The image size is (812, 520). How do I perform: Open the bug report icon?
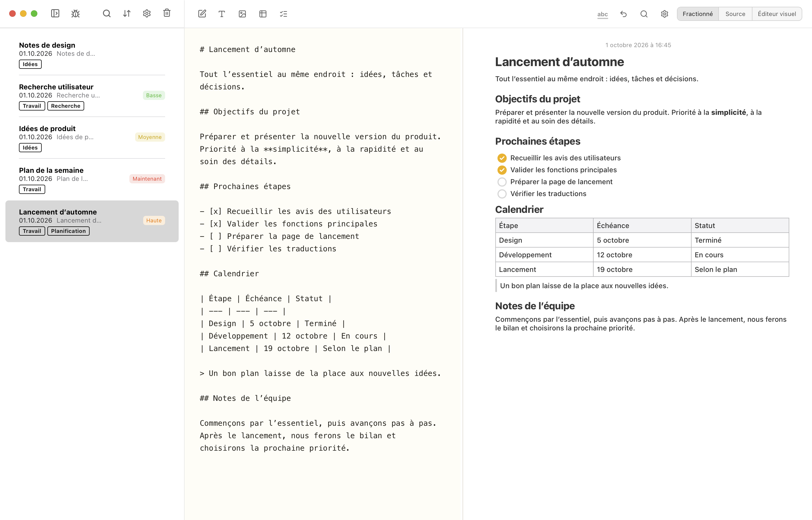(76, 14)
